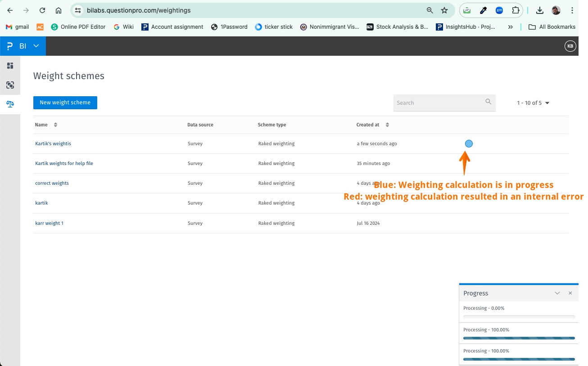This screenshot has height=366, width=588.
Task: Open the InsightsHub bookmark
Action: coord(466,27)
